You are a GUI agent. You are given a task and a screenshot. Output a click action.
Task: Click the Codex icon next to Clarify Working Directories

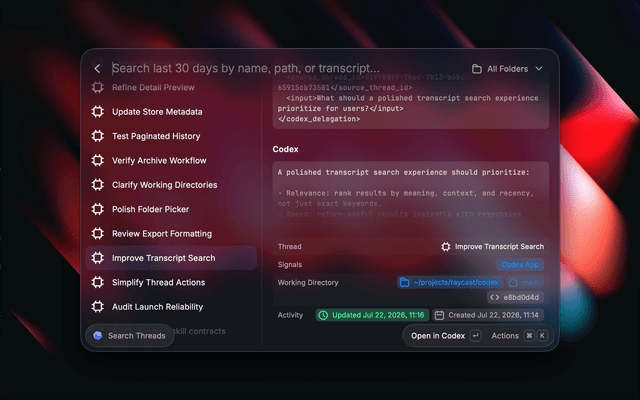click(x=98, y=185)
